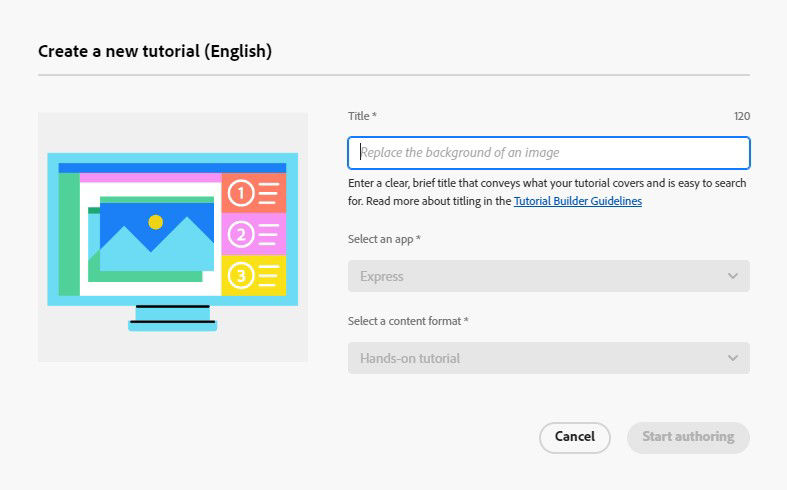Click the "Select an app" field label
The width and height of the screenshot is (787, 490).
point(384,239)
